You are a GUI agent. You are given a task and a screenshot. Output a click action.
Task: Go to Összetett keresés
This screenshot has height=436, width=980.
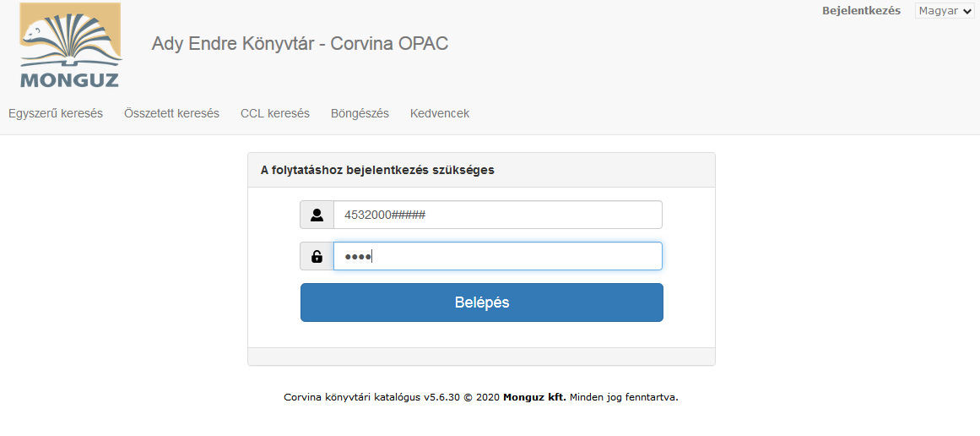(172, 113)
